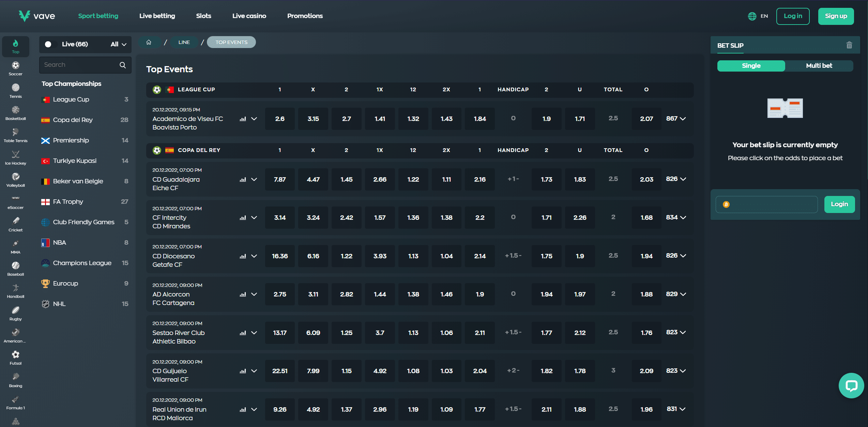
Task: Expand Sestao River Club match chevron
Action: (x=254, y=333)
